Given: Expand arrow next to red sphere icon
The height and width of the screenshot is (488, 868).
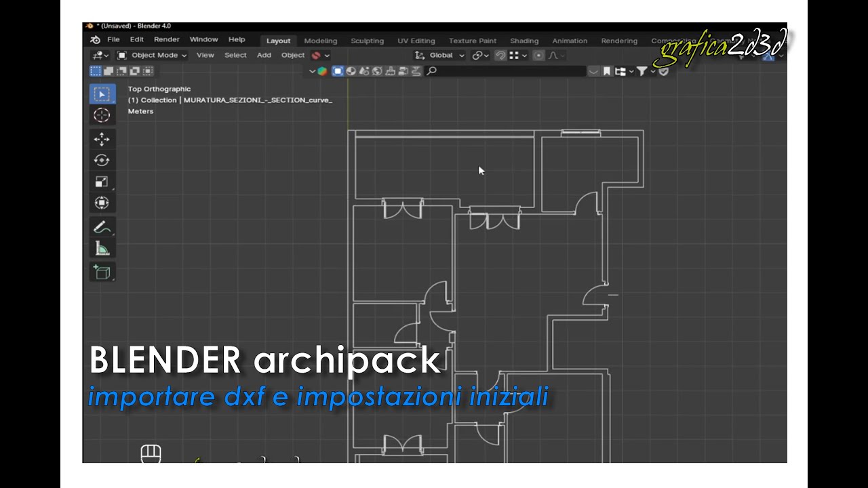Looking at the screenshot, I should pos(327,56).
